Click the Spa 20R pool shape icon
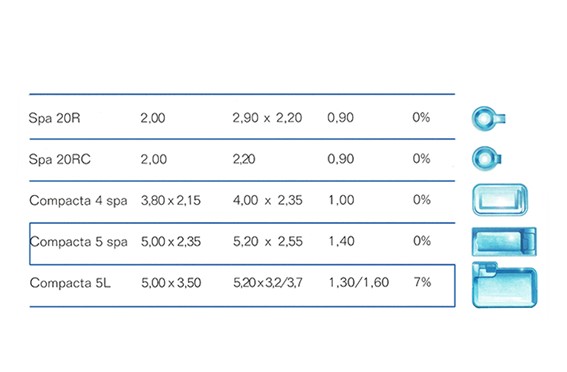The height and width of the screenshot is (372, 567). [x=489, y=118]
